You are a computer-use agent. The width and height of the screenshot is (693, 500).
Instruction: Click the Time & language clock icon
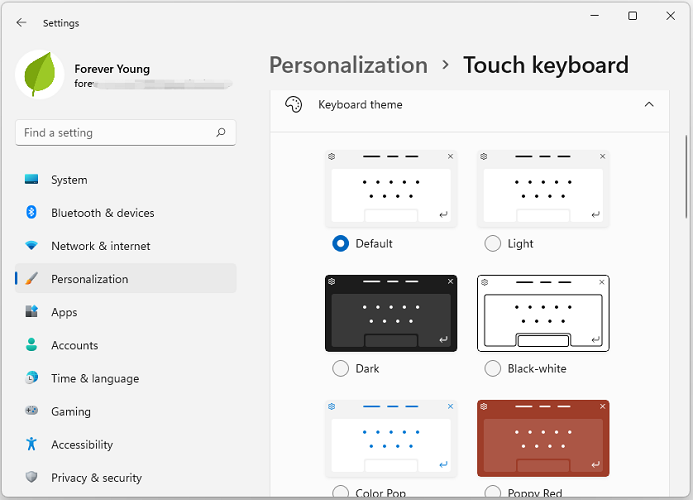click(31, 378)
